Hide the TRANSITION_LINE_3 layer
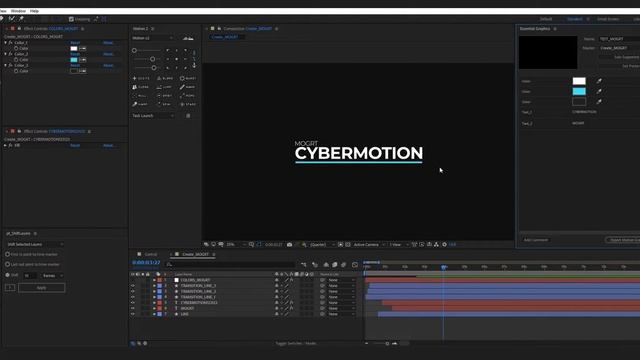The height and width of the screenshot is (360, 640). point(133,286)
